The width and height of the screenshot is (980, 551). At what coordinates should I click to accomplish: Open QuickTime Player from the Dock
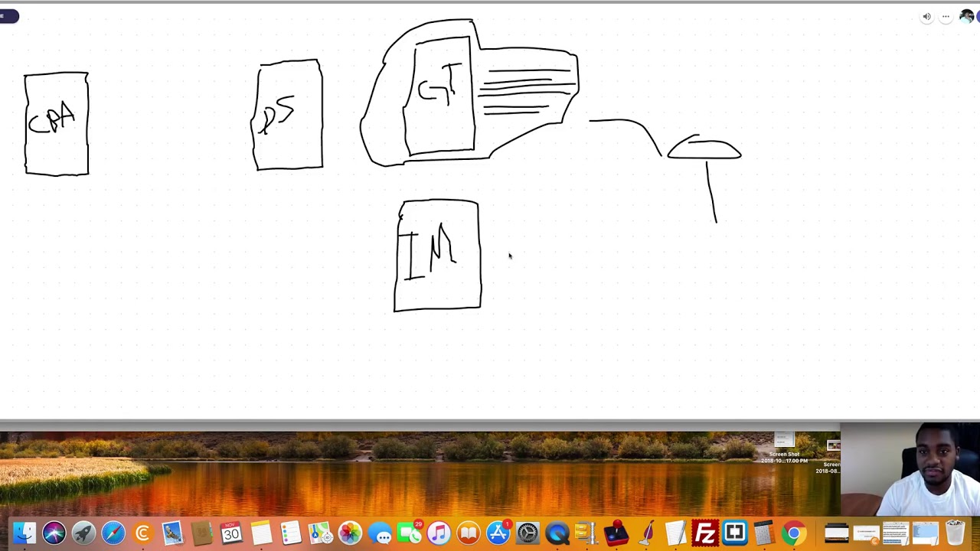[557, 533]
